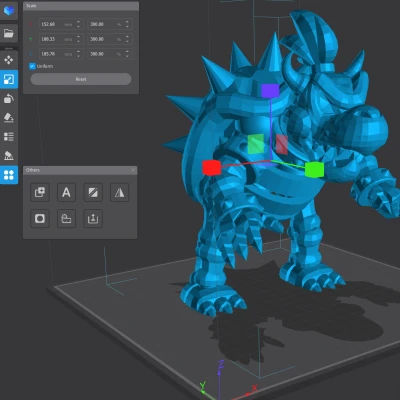Click the red X-axis scale handle

(212, 168)
